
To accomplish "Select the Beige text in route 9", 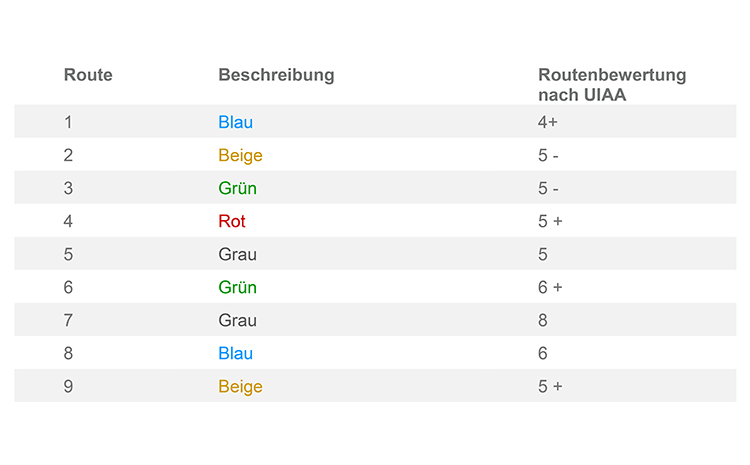I will tap(240, 387).
